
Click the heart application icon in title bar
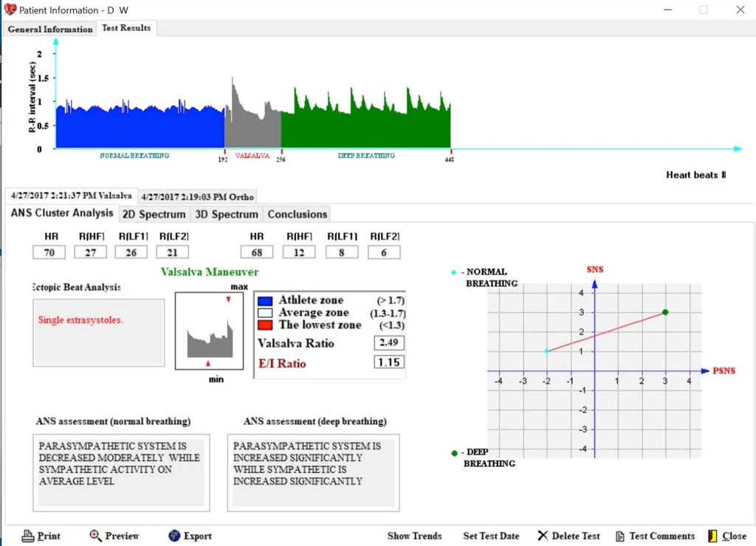tap(10, 10)
